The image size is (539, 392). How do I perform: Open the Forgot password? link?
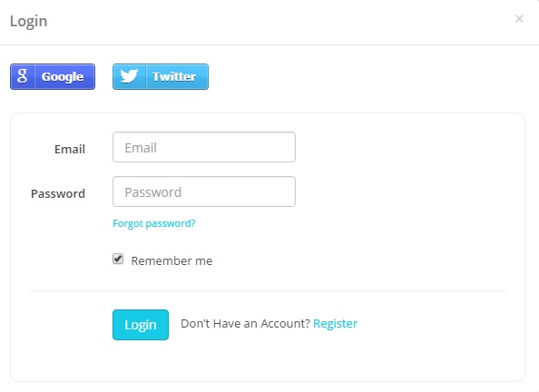[x=154, y=223]
